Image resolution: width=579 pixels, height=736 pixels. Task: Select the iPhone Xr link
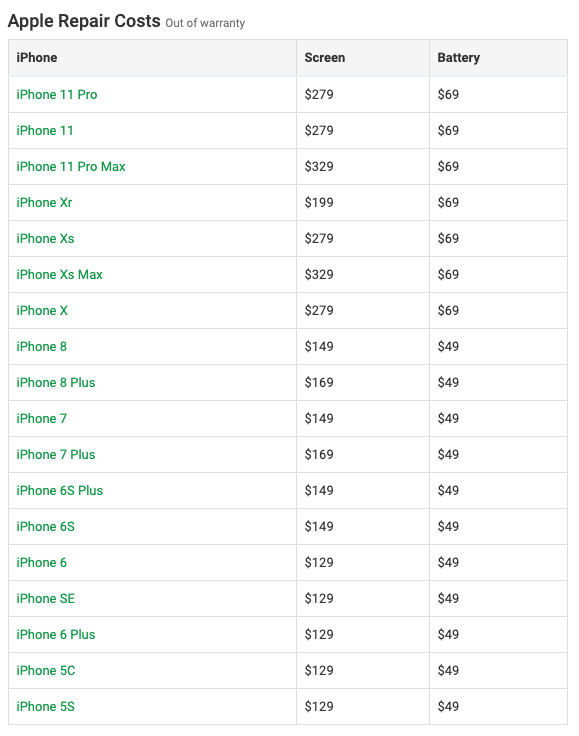(x=44, y=203)
